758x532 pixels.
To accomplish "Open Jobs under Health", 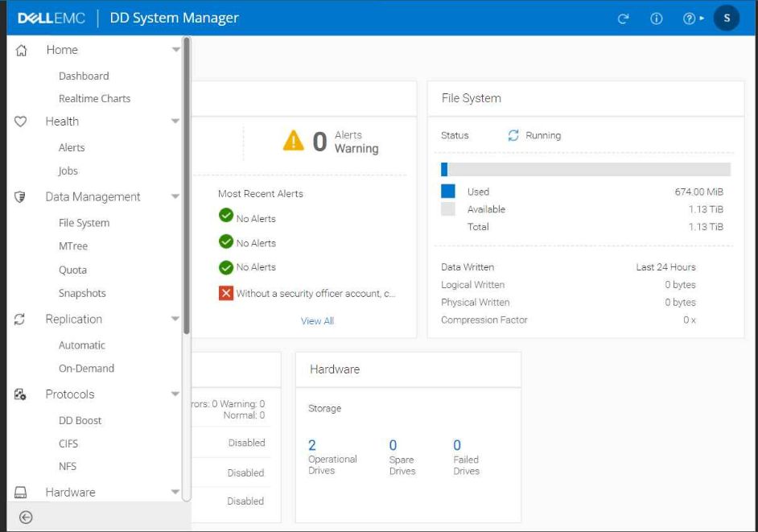I will tap(68, 171).
